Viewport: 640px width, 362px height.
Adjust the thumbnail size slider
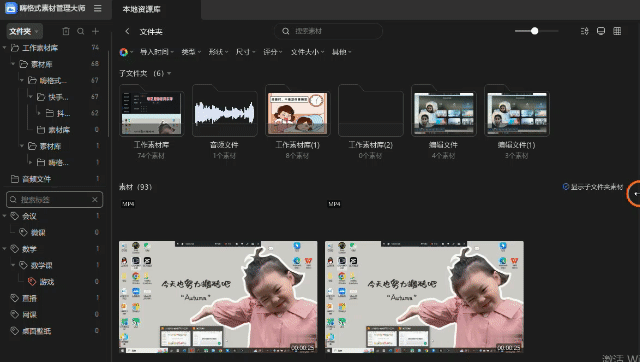click(x=536, y=31)
